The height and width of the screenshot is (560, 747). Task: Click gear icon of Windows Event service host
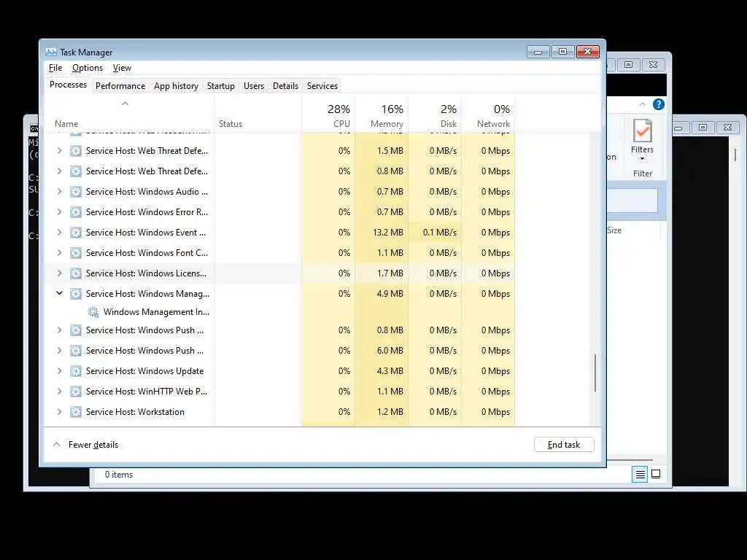[76, 233]
